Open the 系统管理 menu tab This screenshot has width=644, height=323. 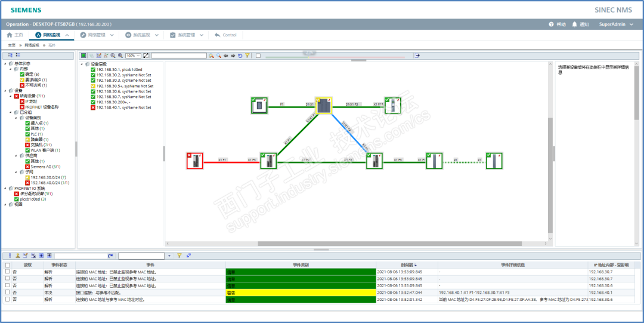click(187, 35)
